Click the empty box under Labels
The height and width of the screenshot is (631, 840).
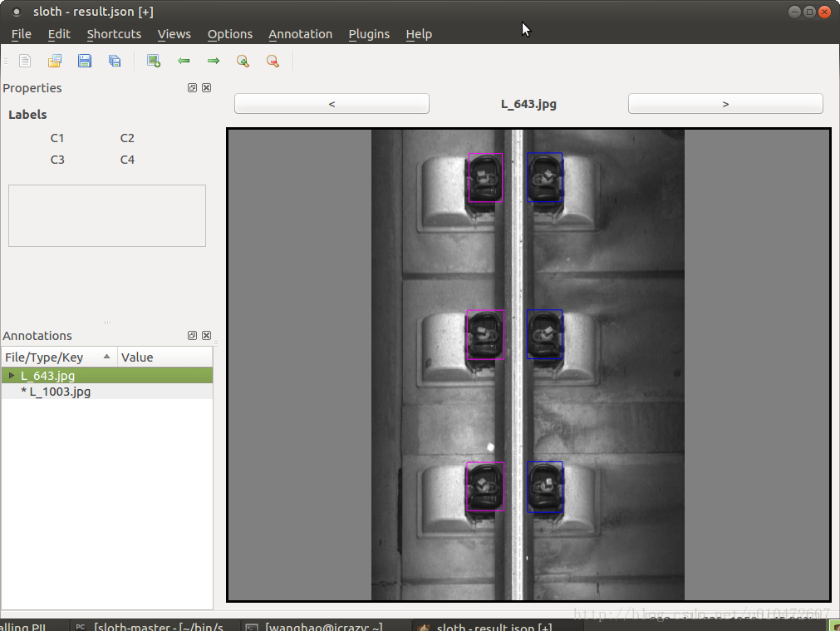(x=107, y=215)
